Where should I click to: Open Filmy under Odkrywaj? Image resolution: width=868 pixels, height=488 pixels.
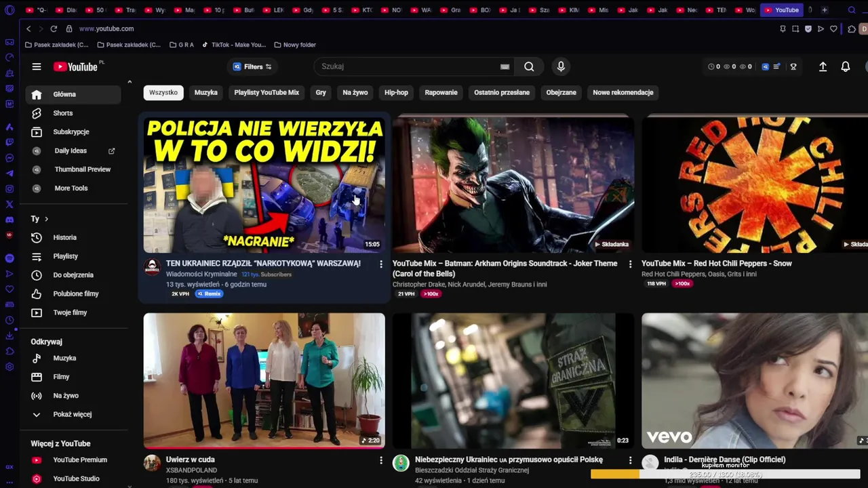[x=73, y=377]
